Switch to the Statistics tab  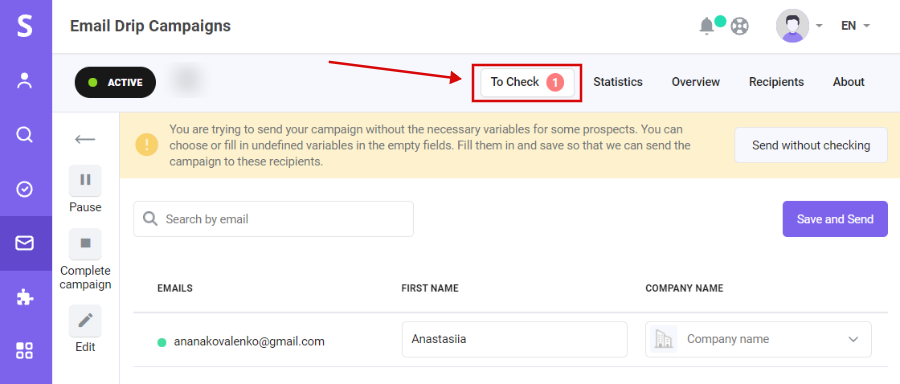[618, 82]
